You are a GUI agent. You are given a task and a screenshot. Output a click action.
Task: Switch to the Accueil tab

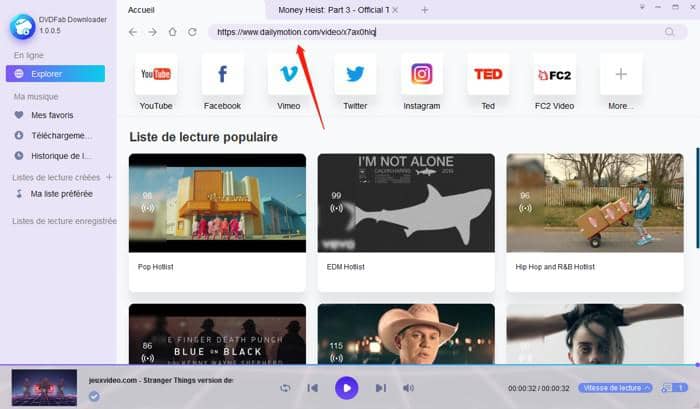click(141, 10)
